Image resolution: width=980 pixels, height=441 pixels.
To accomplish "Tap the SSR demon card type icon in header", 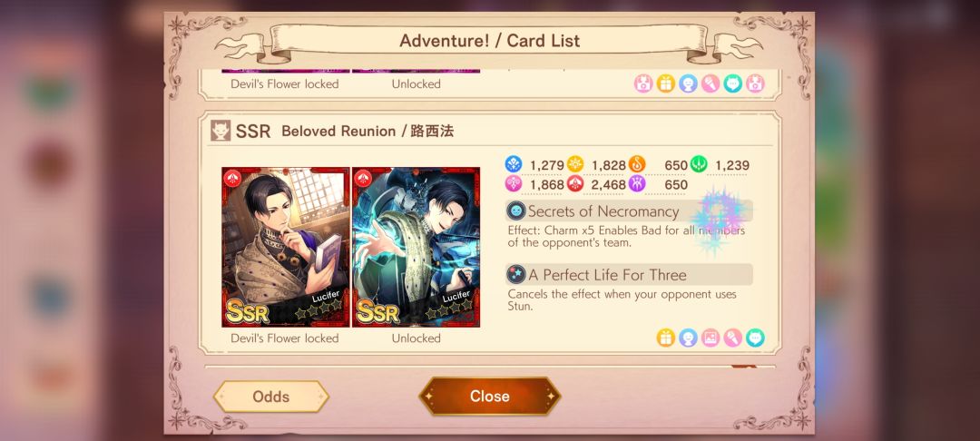I will [220, 131].
